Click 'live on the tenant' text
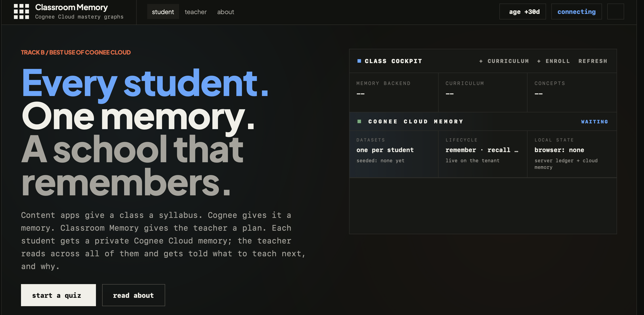 click(x=472, y=160)
